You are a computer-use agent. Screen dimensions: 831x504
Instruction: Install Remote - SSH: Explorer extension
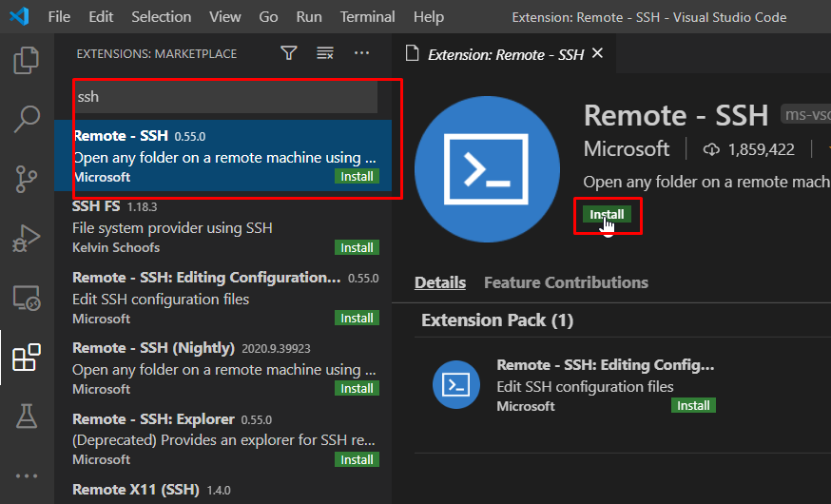357,459
